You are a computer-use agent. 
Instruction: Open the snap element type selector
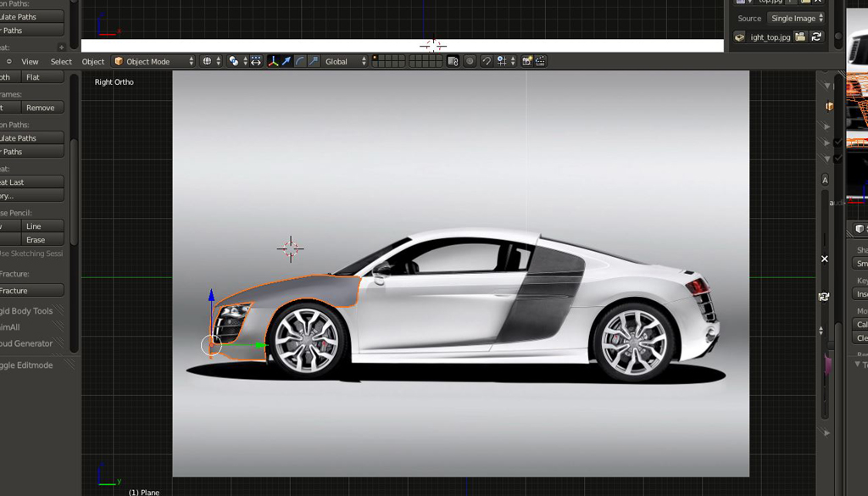[x=505, y=61]
